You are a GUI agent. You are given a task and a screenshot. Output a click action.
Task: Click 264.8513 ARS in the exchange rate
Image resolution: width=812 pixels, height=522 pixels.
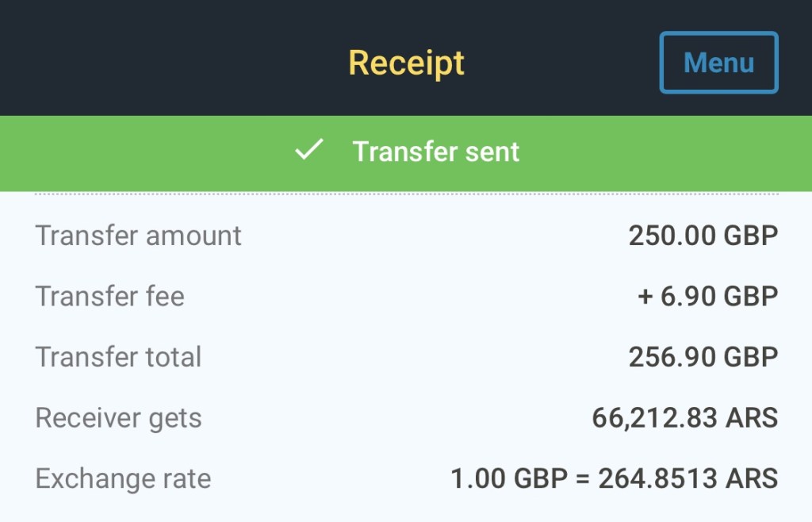point(688,479)
